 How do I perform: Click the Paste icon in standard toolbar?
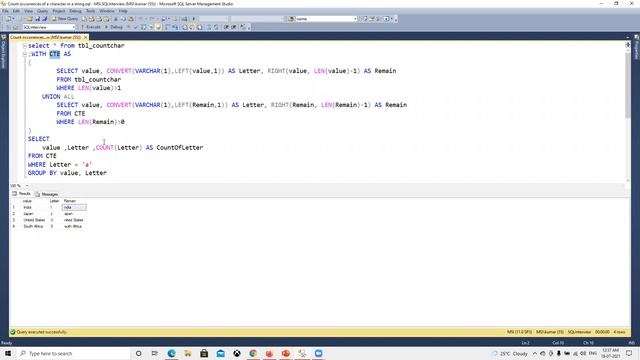[131, 19]
